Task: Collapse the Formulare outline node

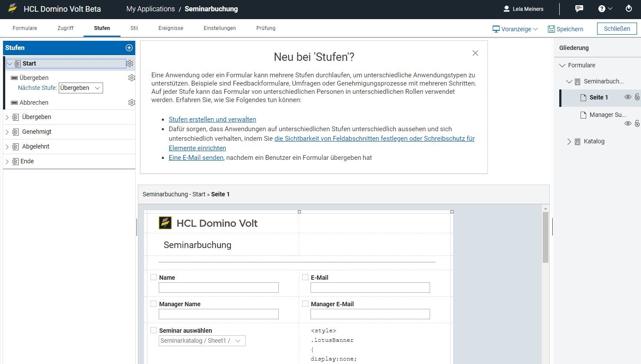Action: tap(562, 65)
